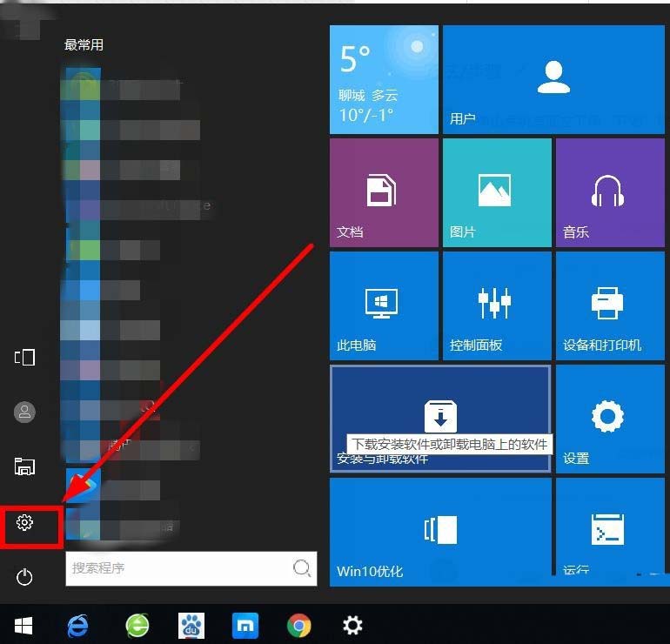Screen dimensions: 670x644
Task: Open the 此电脑 This PC tile
Action: [x=384, y=305]
